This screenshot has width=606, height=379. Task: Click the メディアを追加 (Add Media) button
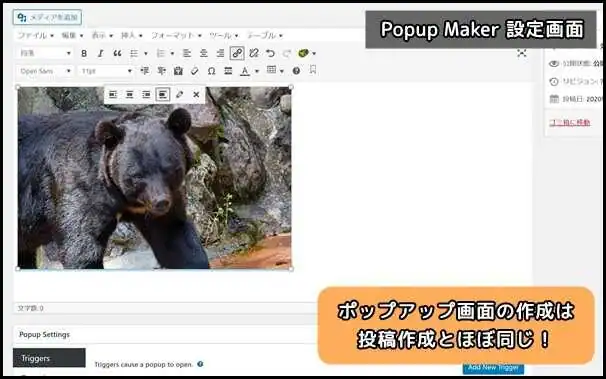pyautogui.click(x=47, y=17)
